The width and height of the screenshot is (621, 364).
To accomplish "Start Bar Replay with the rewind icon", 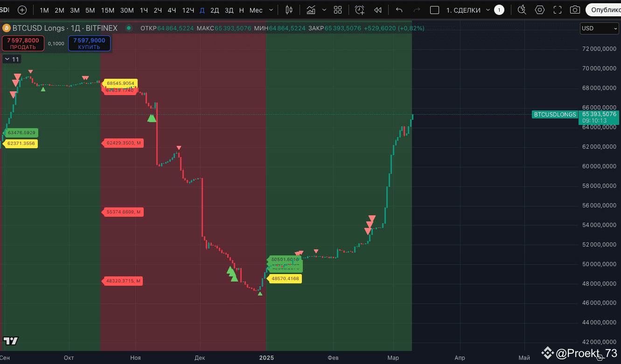I will point(377,9).
